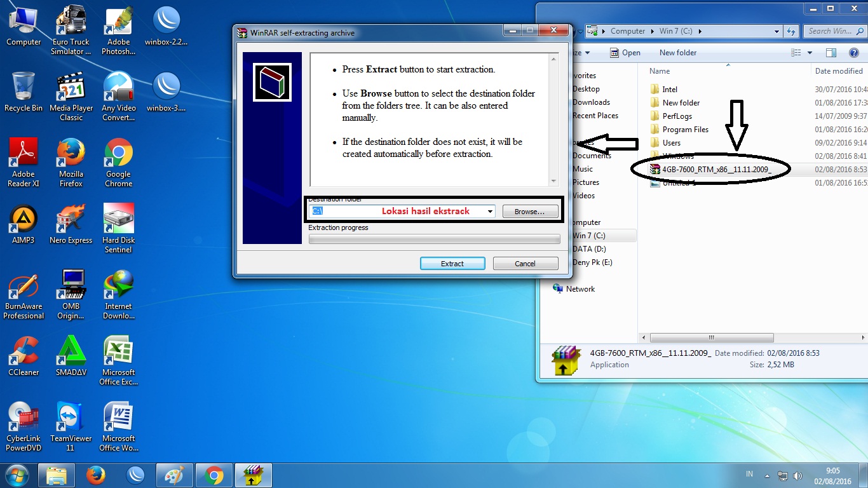Image resolution: width=868 pixels, height=488 pixels.
Task: Open Hard Disk Sentinel shortcut
Action: 119,228
